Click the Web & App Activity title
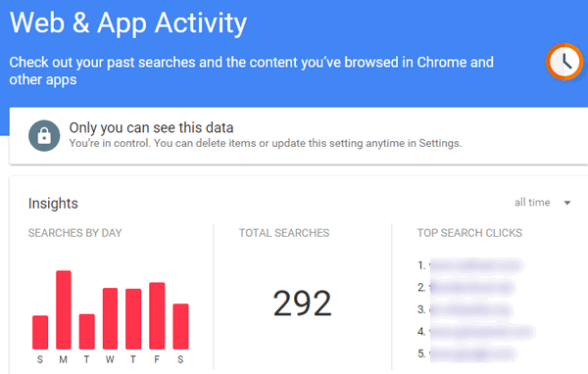 pyautogui.click(x=128, y=23)
